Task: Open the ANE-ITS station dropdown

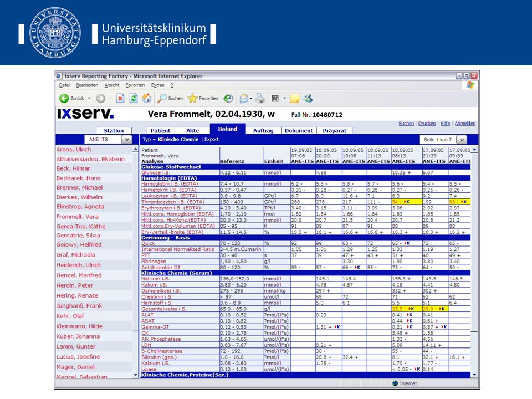Action: (x=126, y=140)
